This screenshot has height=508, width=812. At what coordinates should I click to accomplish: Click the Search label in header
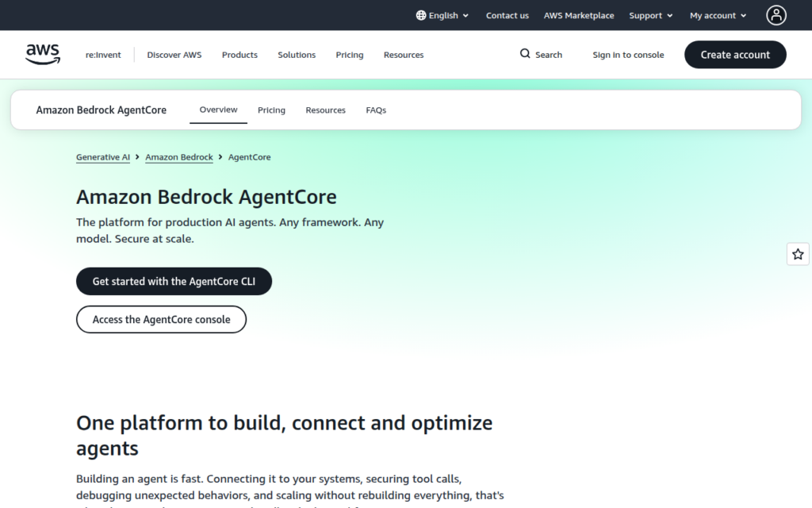pyautogui.click(x=549, y=55)
